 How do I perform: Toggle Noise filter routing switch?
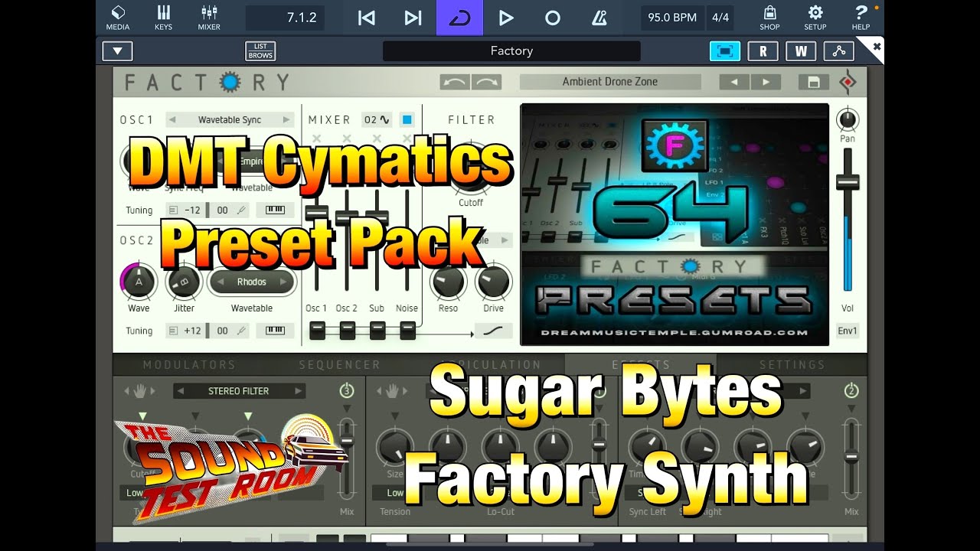(x=407, y=331)
